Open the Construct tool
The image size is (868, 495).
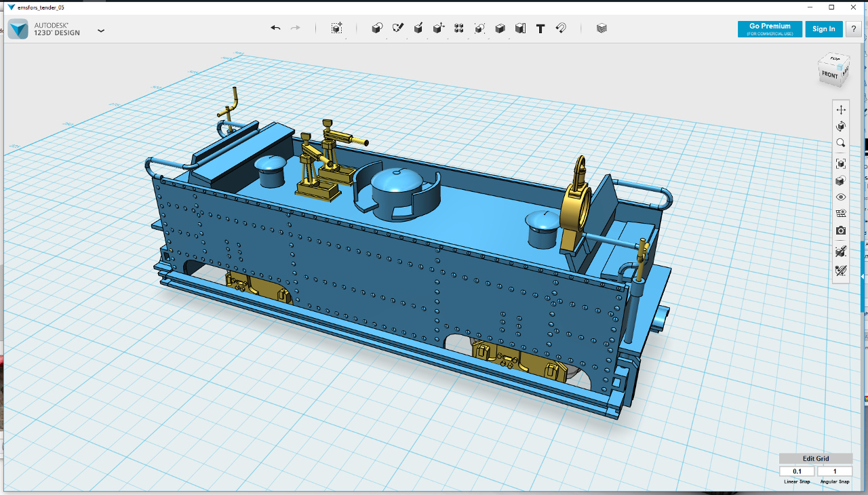[418, 28]
